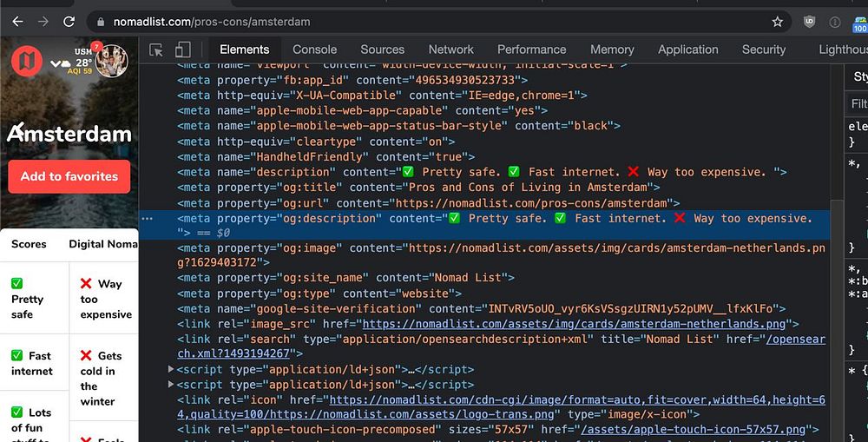Click the browser back arrow
The image size is (868, 442).
point(17,22)
